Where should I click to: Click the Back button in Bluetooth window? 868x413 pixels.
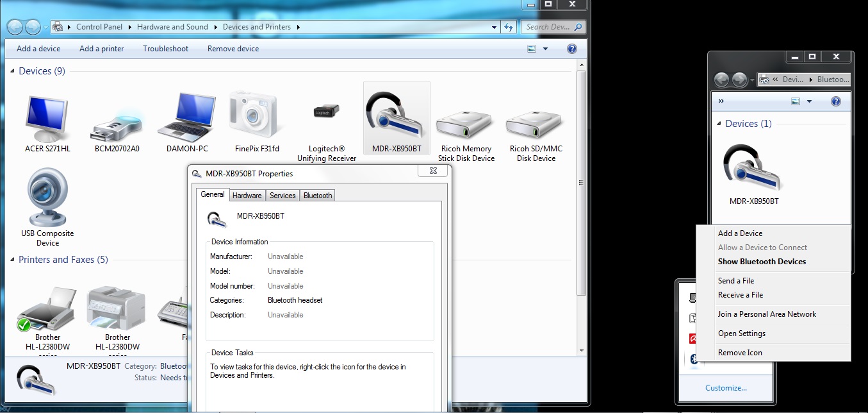pos(722,80)
